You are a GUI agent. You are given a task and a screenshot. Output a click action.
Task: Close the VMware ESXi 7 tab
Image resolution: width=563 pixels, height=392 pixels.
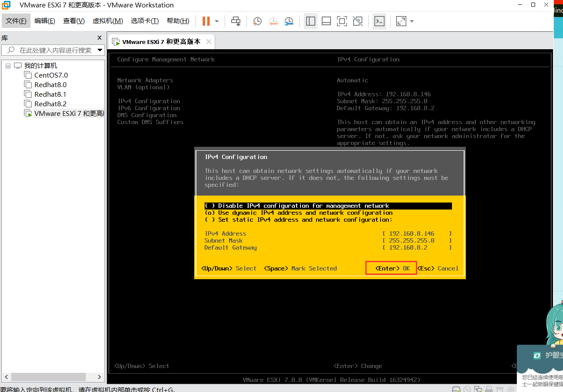pyautogui.click(x=209, y=42)
